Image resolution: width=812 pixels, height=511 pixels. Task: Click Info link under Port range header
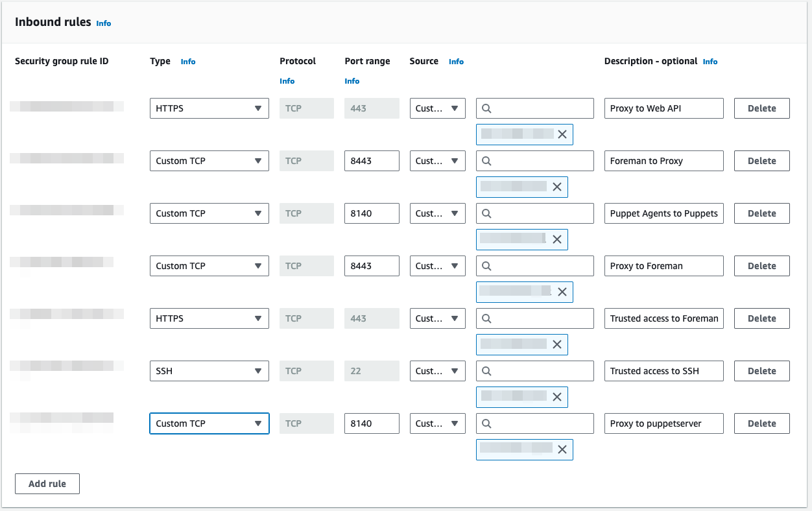352,81
